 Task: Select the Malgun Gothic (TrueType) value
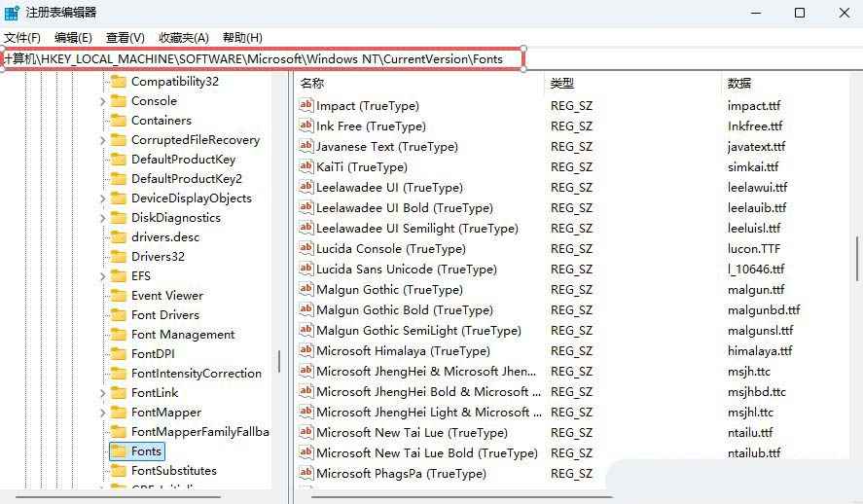[389, 289]
